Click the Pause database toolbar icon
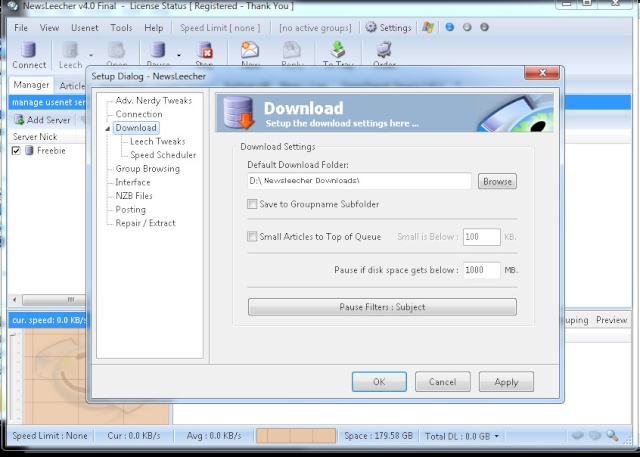 158,50
